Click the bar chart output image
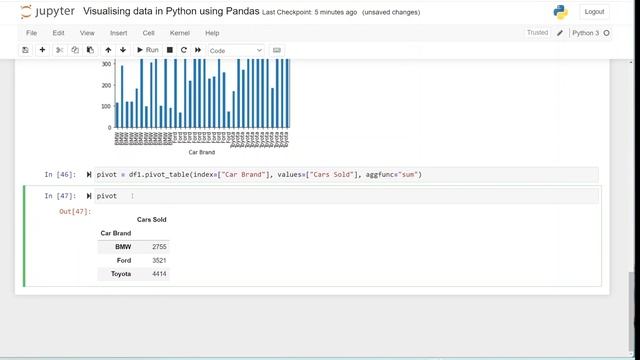This screenshot has width=640, height=360. (x=196, y=107)
